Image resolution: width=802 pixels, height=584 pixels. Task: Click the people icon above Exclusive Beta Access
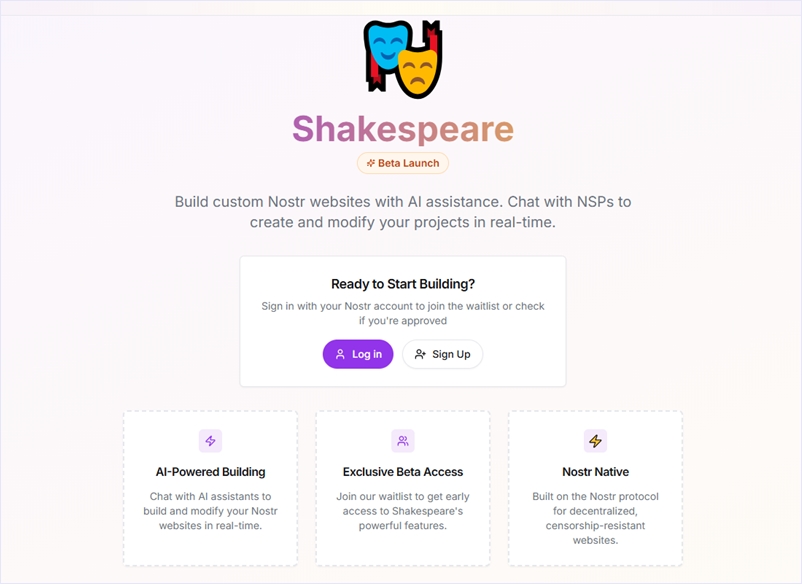pyautogui.click(x=403, y=441)
